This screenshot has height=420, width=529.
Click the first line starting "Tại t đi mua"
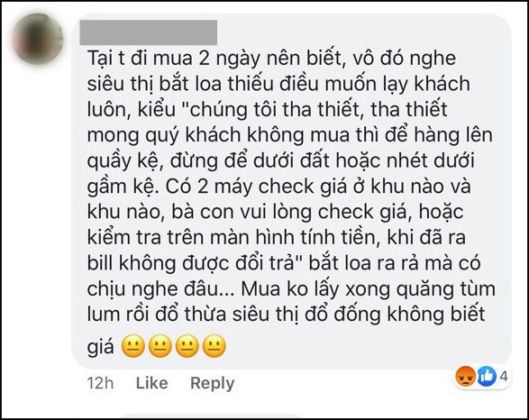271,59
